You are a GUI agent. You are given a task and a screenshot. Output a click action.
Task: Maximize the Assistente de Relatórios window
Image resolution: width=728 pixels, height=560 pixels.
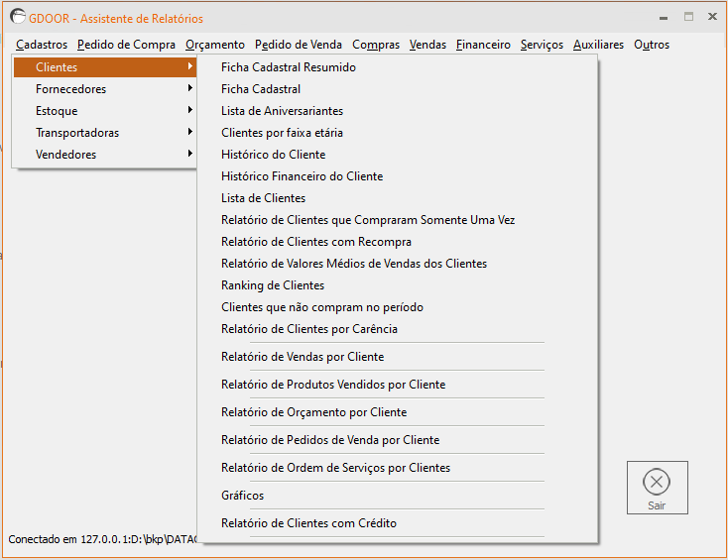pos(688,18)
